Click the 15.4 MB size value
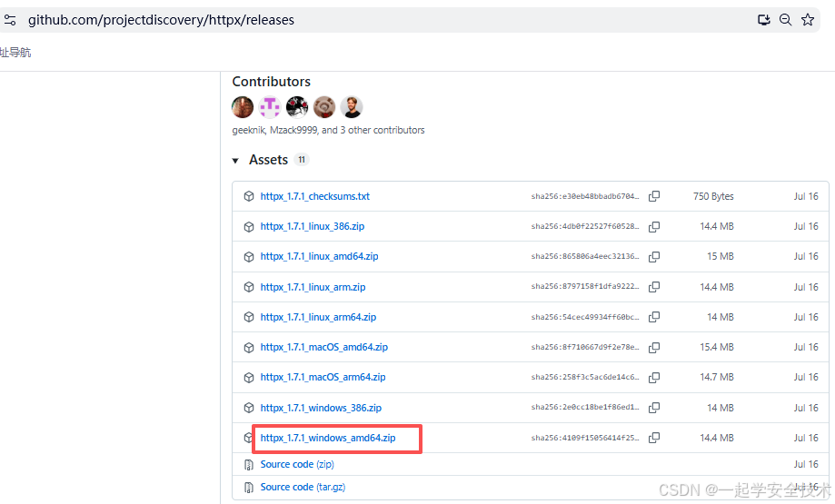 717,347
